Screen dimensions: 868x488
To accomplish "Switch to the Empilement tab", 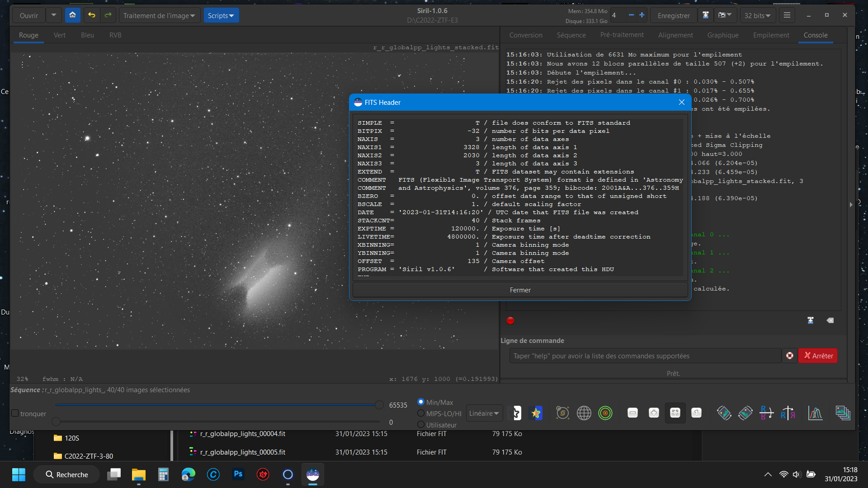I will [771, 35].
